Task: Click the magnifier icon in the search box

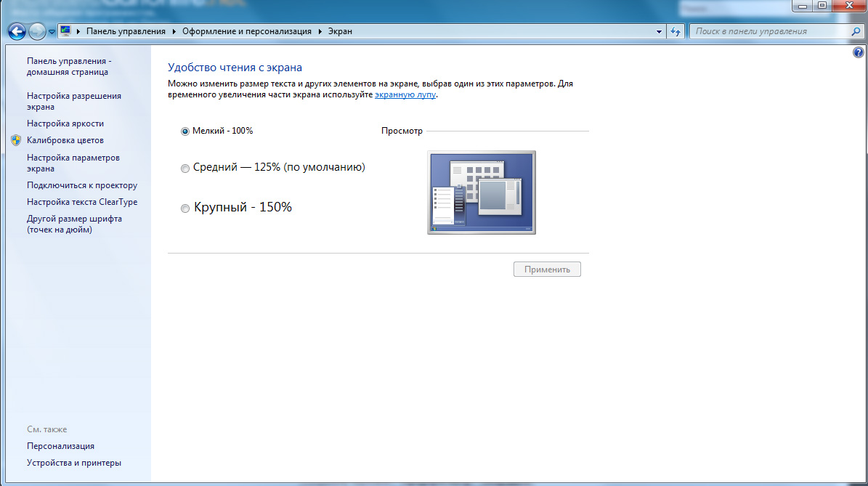Action: pyautogui.click(x=856, y=32)
